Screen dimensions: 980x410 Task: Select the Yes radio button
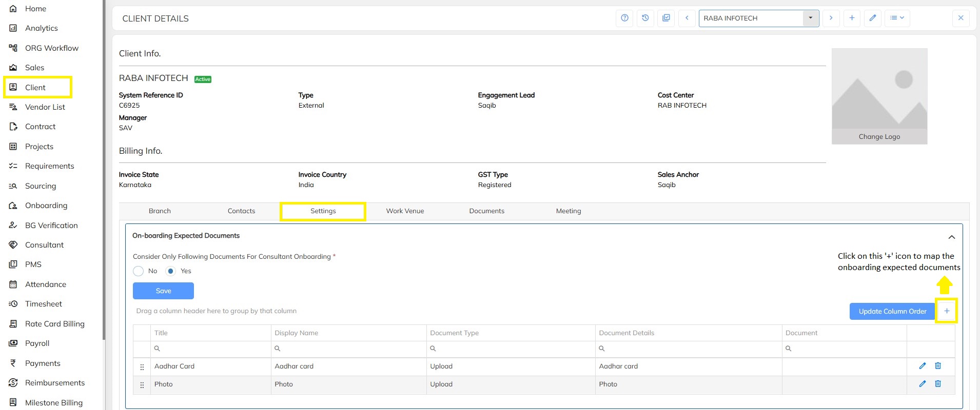[171, 271]
